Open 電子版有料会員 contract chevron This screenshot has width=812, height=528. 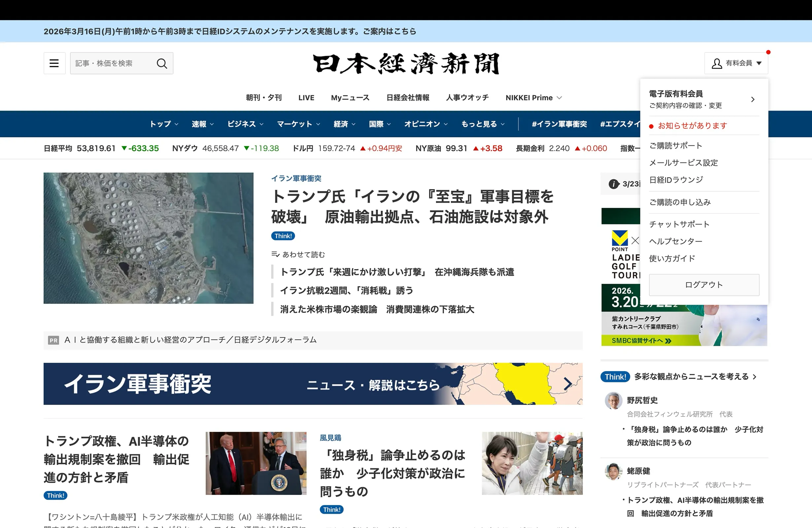(753, 99)
